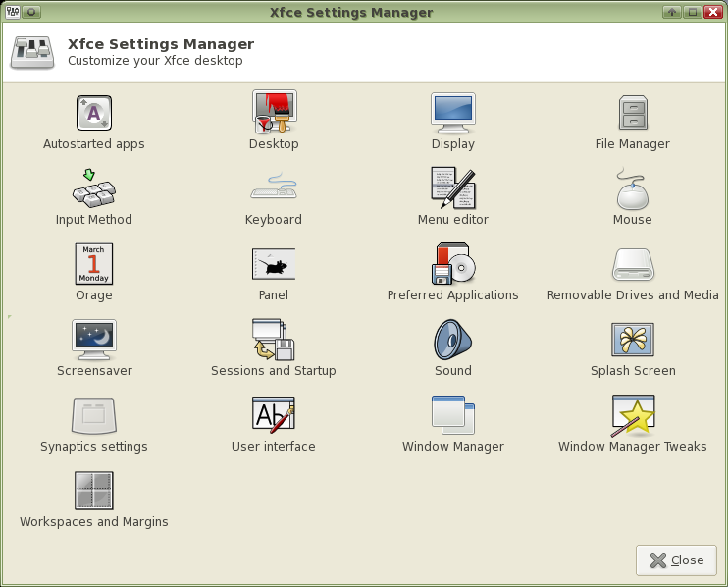The height and width of the screenshot is (587, 728).
Task: Open Desktop settings paintbrush icon
Action: [274, 112]
